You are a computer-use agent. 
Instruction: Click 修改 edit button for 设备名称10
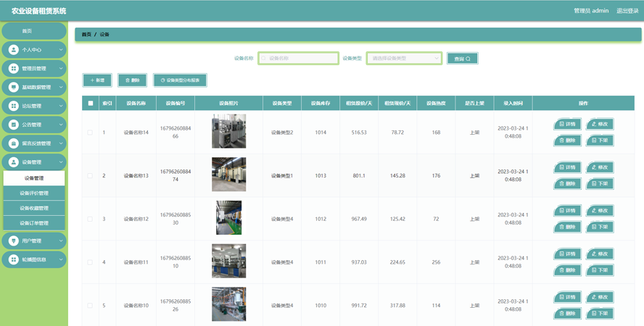click(600, 297)
